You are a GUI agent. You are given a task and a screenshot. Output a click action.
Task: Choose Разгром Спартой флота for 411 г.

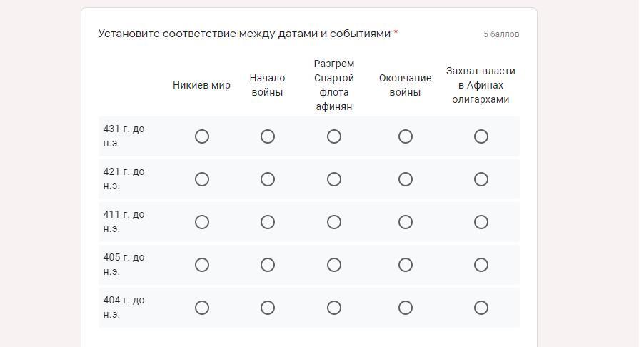tap(334, 222)
